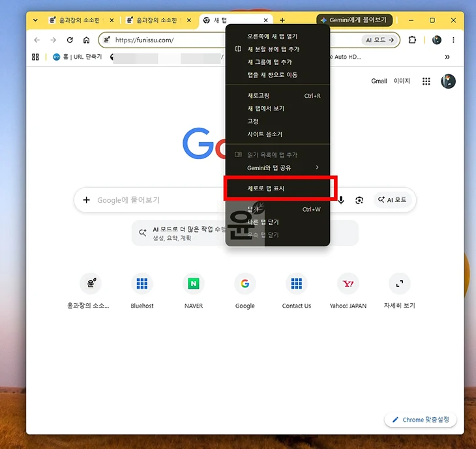Open the Google shortcut tile
This screenshot has height=449, width=476.
click(x=245, y=291)
